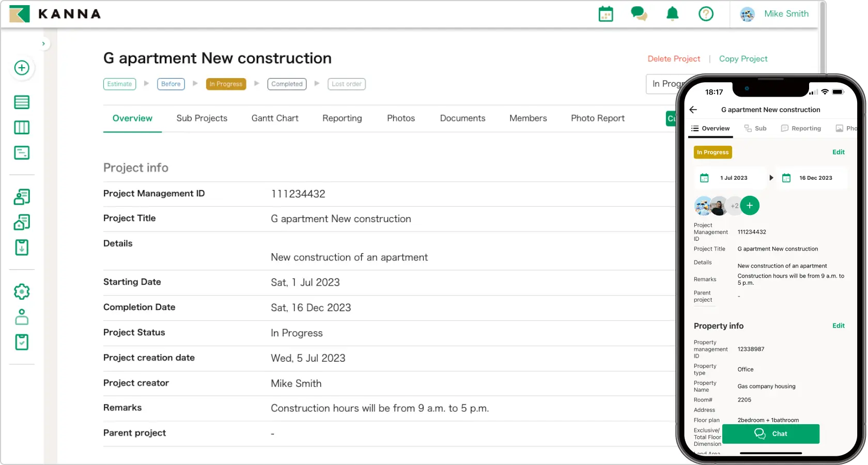
Task: Switch to the Gantt Chart tab
Action: pos(275,118)
